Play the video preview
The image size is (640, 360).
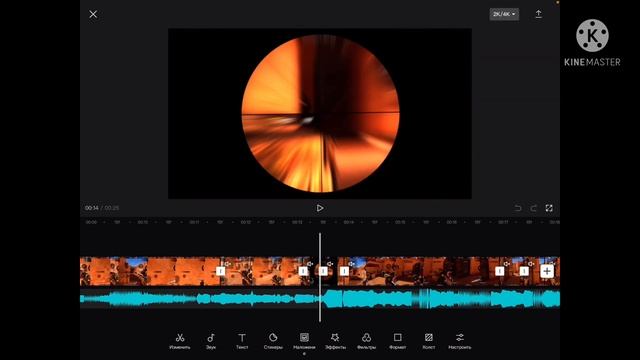[320, 208]
